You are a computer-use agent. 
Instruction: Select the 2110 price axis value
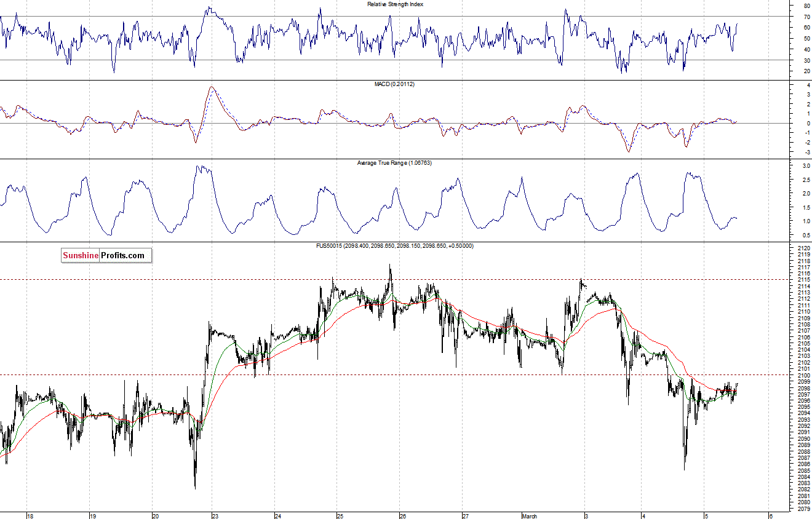803,312
